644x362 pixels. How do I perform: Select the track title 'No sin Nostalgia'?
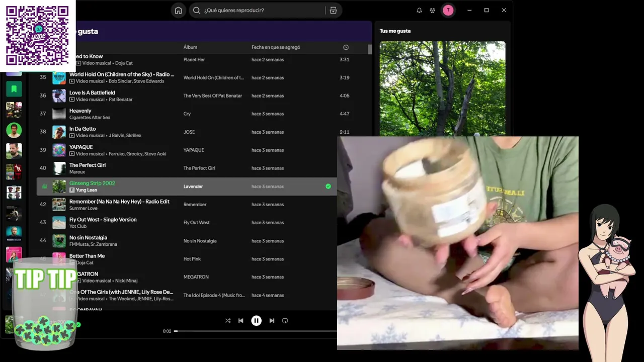(x=88, y=238)
